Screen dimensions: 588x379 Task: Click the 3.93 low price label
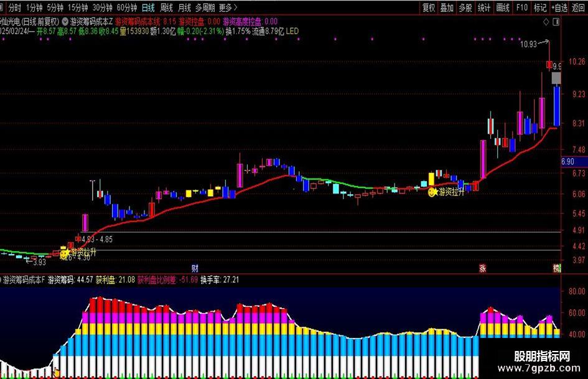tap(39, 262)
